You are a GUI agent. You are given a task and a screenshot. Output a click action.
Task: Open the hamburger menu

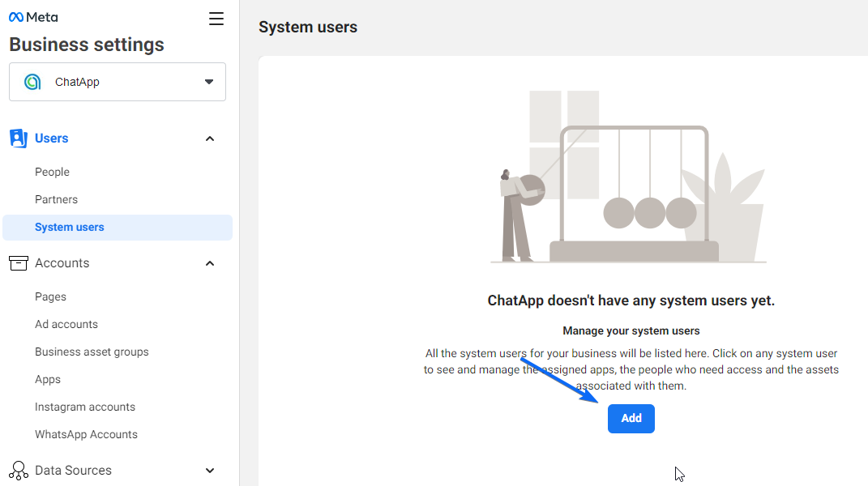pos(216,18)
